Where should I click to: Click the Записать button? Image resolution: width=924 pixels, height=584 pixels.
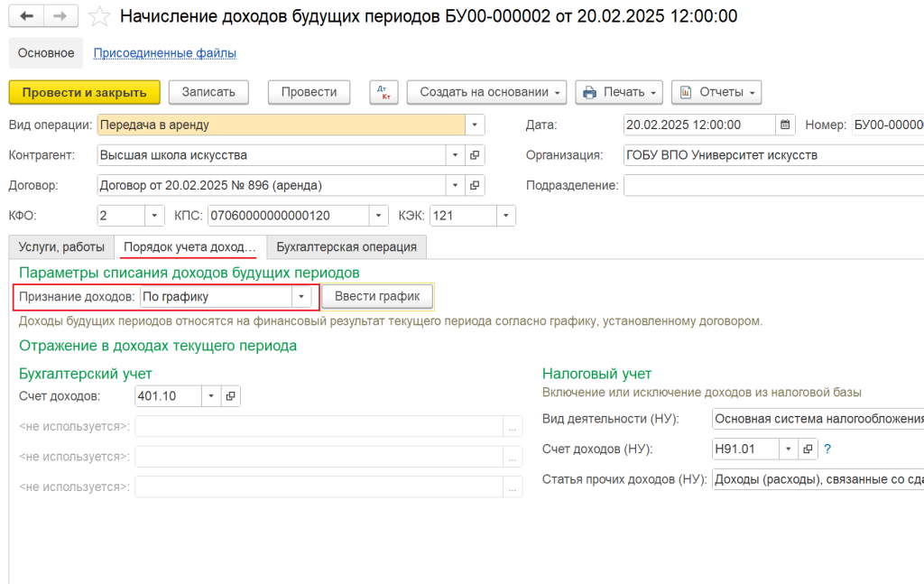208,93
